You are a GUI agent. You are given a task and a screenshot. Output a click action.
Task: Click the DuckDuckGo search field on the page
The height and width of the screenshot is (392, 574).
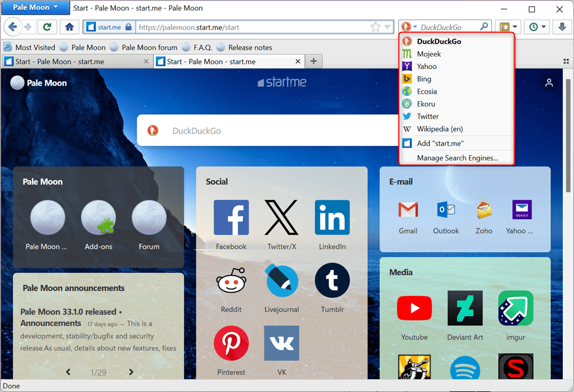pos(267,131)
